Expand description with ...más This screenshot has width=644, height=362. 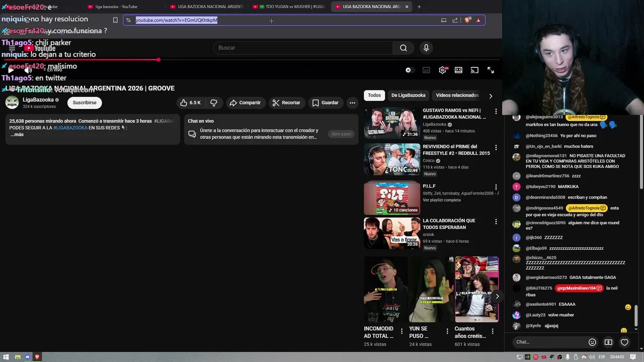click(x=17, y=134)
